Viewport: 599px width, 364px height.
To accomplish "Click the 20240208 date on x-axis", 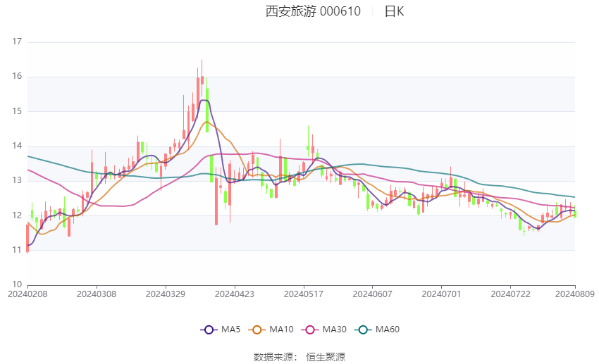I will (27, 293).
